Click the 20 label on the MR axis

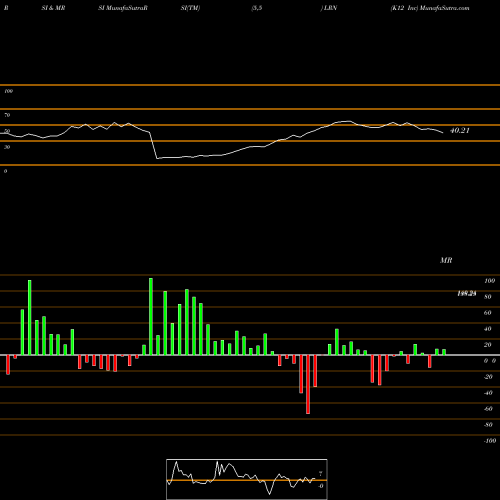tap(488, 345)
